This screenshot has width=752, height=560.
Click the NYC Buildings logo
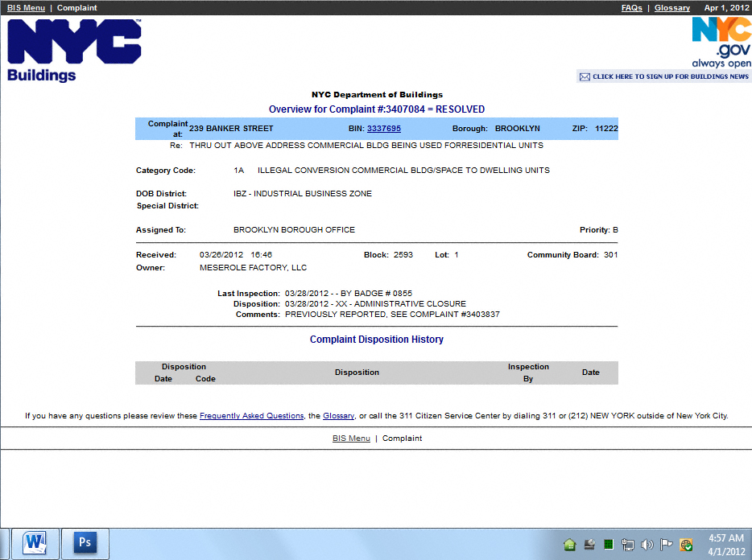74,50
